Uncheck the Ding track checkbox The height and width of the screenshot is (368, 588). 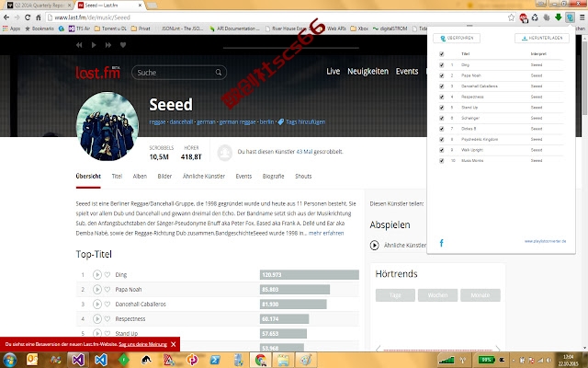tap(441, 65)
